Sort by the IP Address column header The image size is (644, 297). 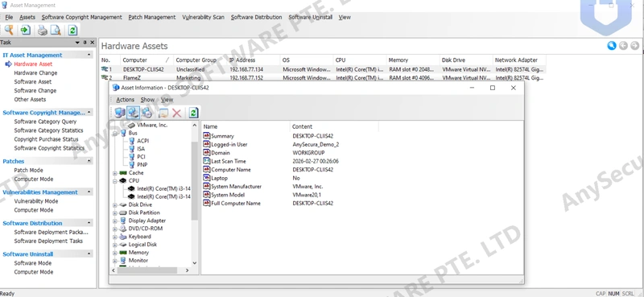[254, 60]
